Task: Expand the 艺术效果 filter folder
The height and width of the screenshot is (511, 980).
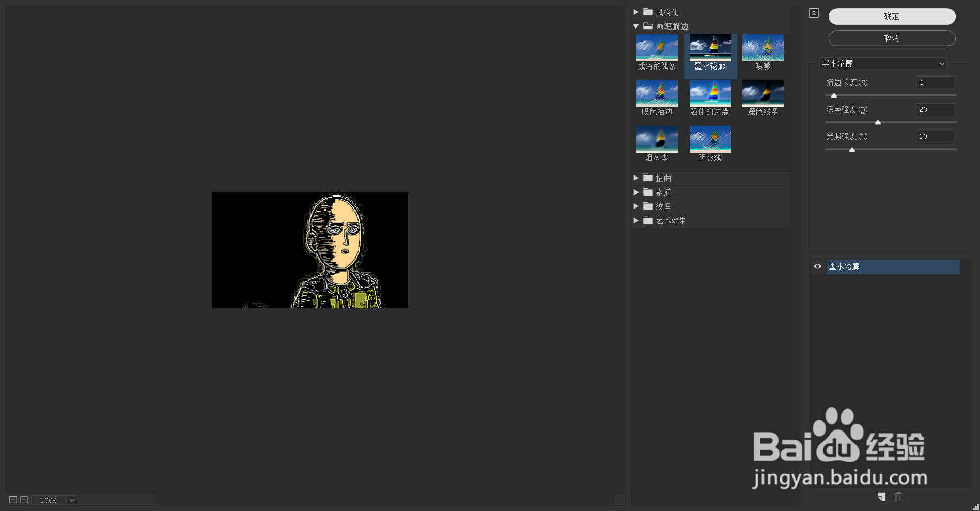Action: click(636, 220)
